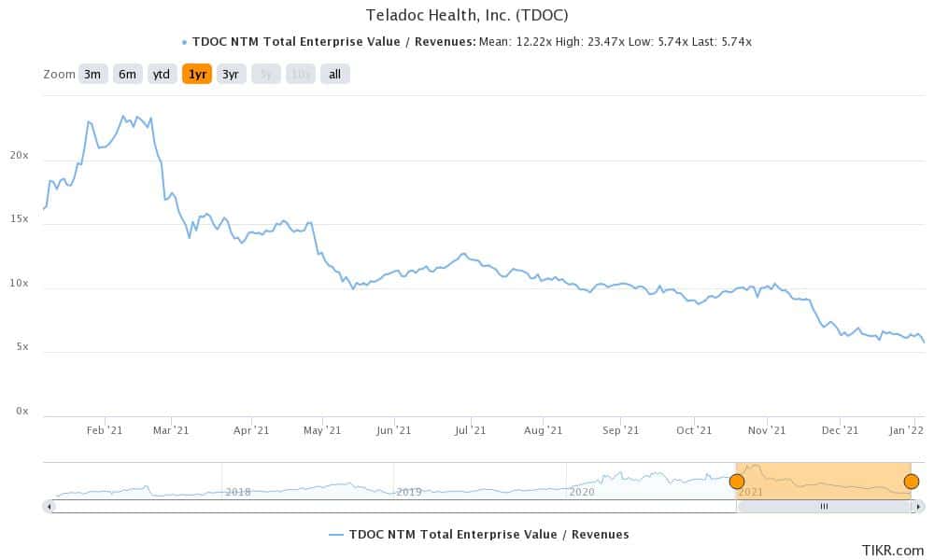The height and width of the screenshot is (560, 934).
Task: Select the 3m zoom range
Action: [x=92, y=75]
